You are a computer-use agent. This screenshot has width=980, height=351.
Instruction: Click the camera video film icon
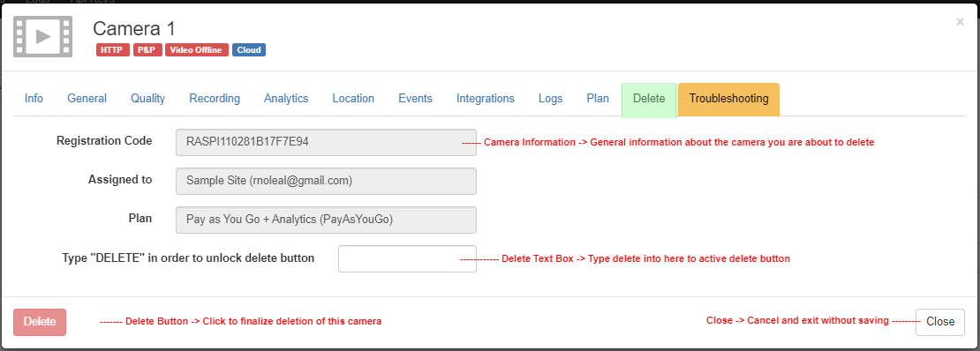(42, 37)
